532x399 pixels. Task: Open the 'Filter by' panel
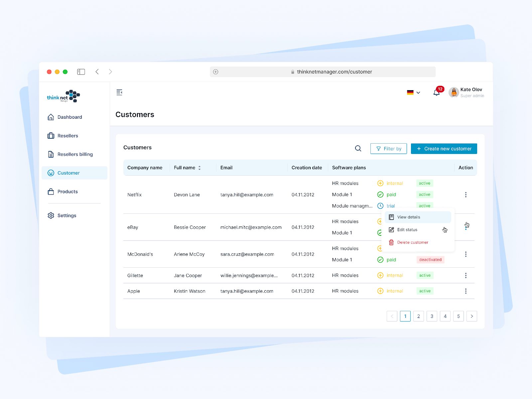[x=388, y=148]
